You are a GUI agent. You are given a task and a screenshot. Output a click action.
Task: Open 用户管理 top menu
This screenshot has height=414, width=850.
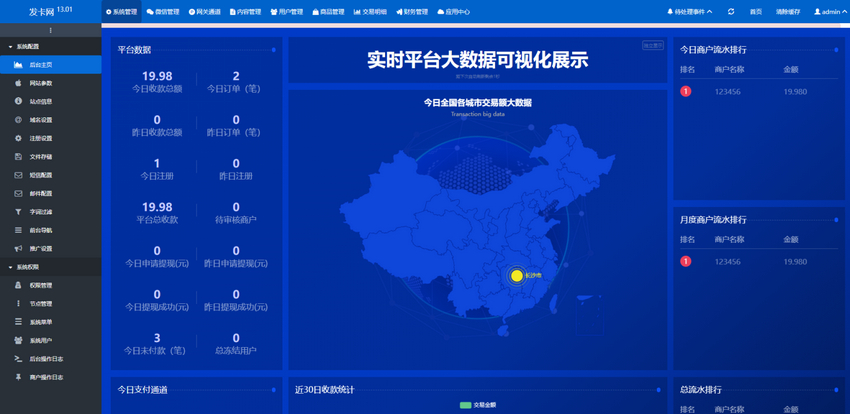[287, 12]
